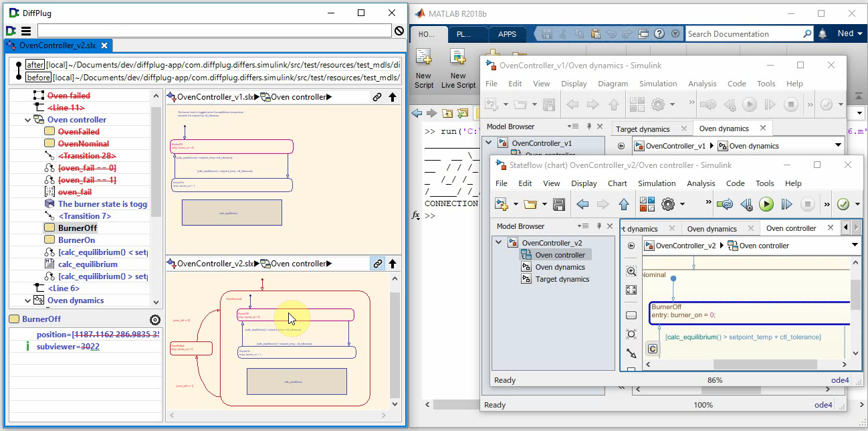Viewport: 868px width, 431px height.
Task: Click the 'before' label box
Action: [x=38, y=77]
